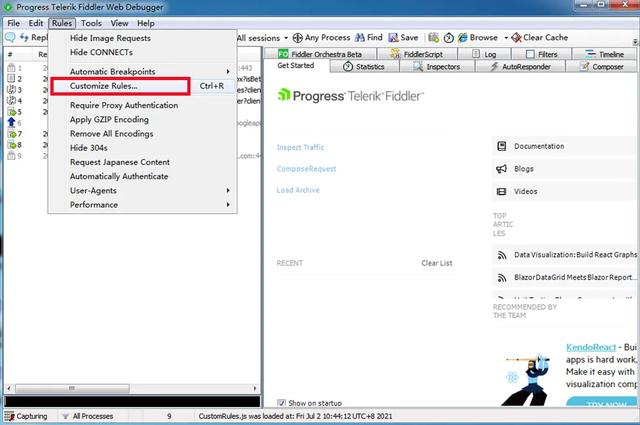Open the Inspectors tab
The image size is (640, 425).
point(437,67)
